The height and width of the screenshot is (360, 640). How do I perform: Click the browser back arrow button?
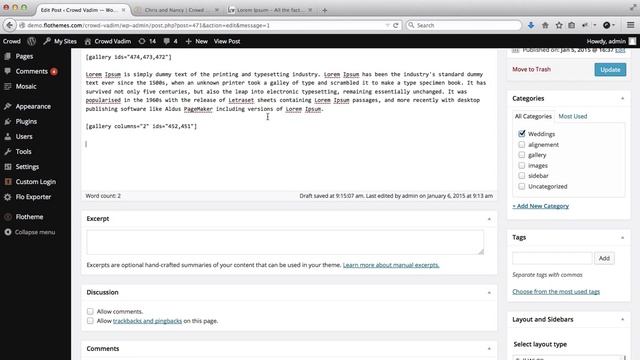tap(9, 25)
